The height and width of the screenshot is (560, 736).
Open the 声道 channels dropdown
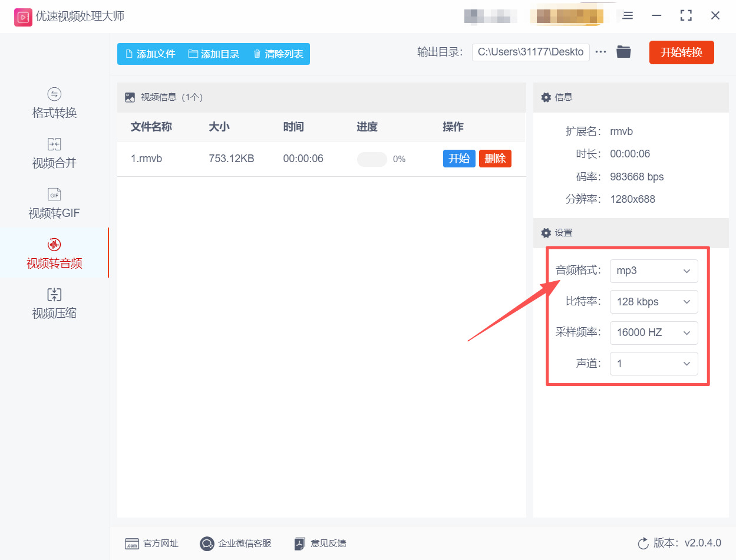654,364
